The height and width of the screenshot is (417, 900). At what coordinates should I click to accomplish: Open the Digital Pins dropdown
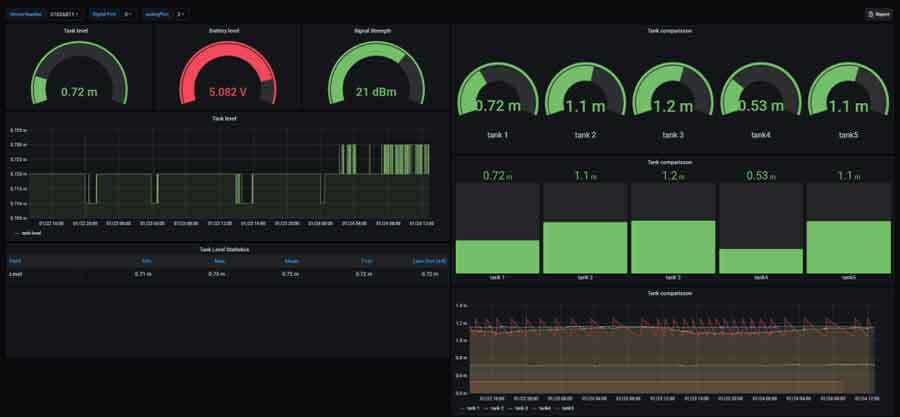click(128, 14)
